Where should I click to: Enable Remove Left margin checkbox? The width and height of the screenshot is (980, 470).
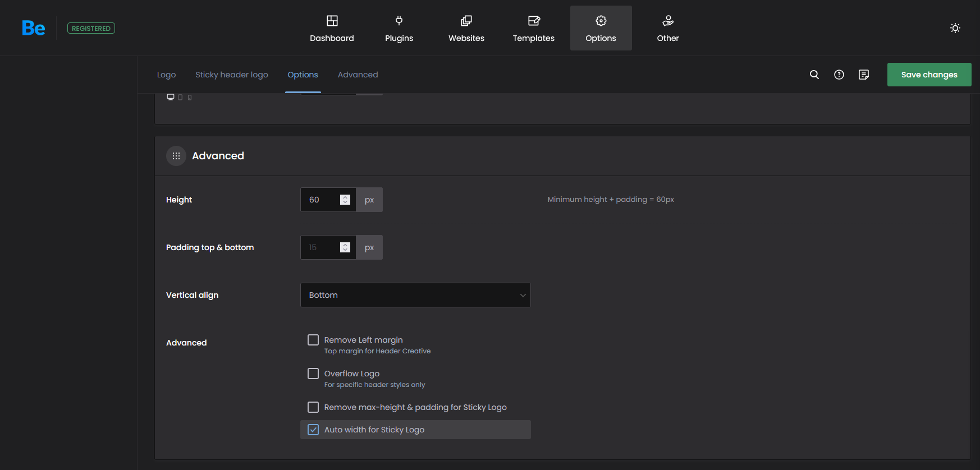[x=313, y=340]
